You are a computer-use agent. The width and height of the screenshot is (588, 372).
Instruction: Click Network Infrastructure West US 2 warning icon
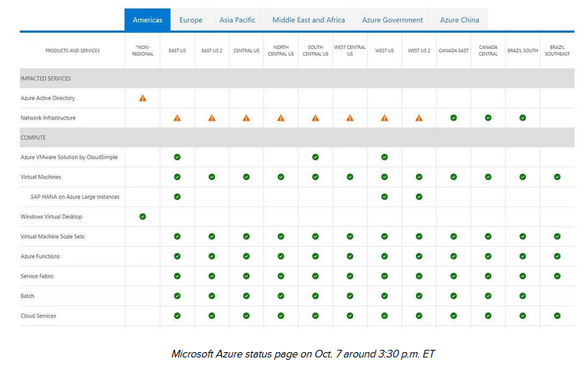pyautogui.click(x=419, y=118)
